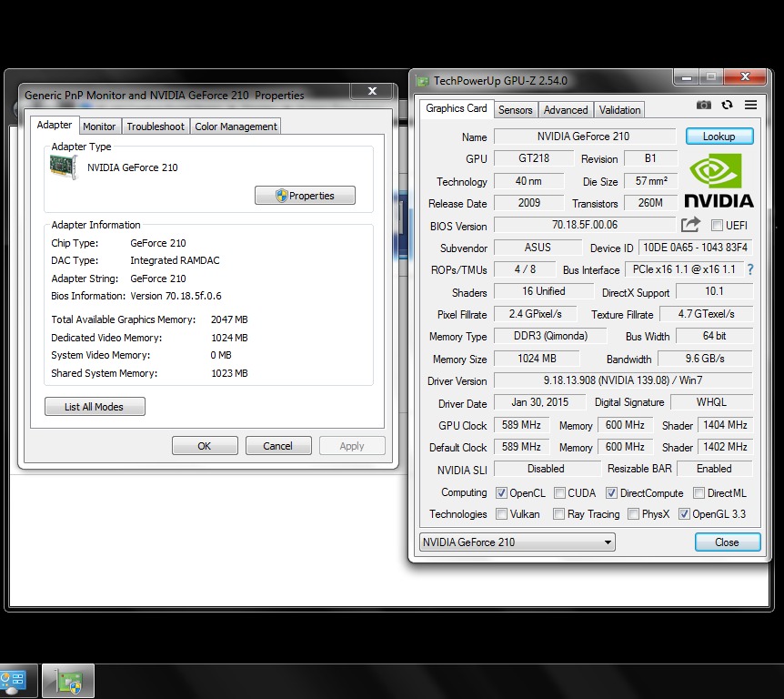Toggle the CUDA checkbox
The width and height of the screenshot is (784, 699).
560,493
